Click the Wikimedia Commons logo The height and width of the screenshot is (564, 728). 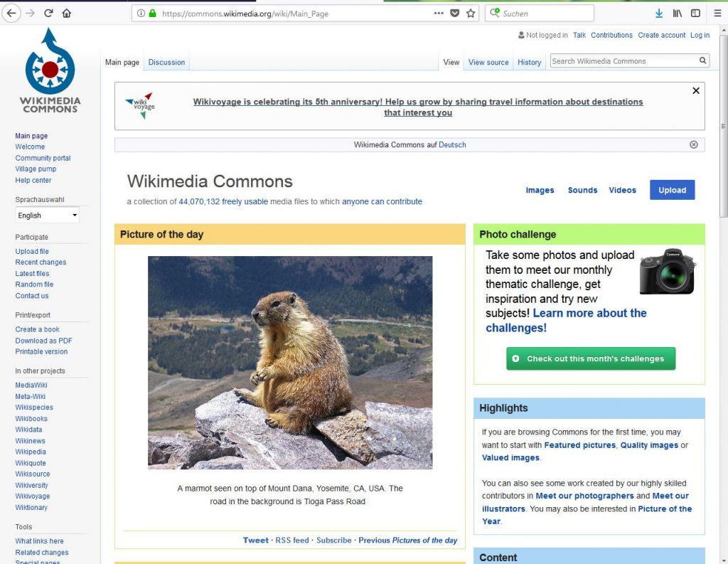[x=50, y=70]
